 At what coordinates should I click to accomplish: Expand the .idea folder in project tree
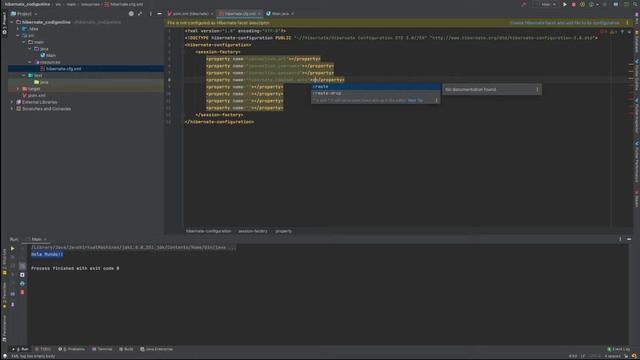[x=18, y=29]
